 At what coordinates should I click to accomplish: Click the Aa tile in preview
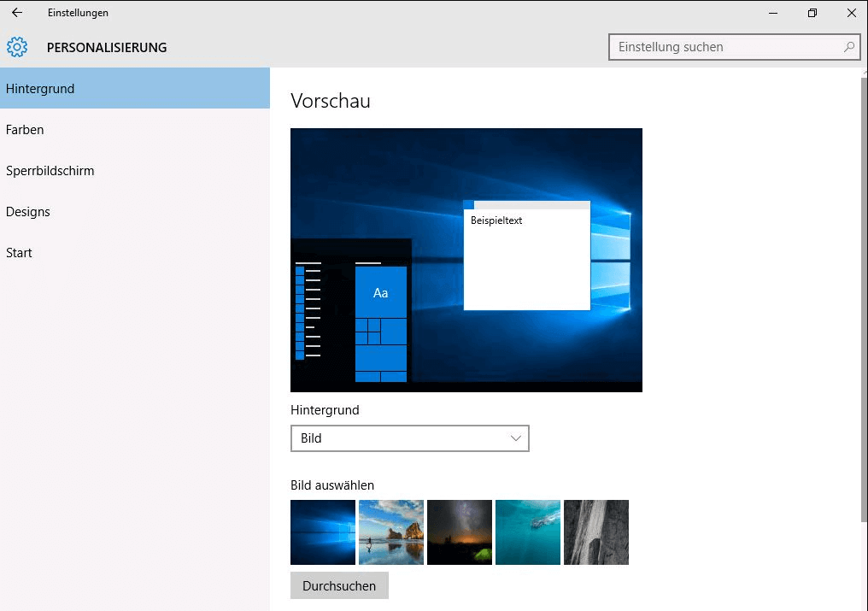(x=381, y=292)
